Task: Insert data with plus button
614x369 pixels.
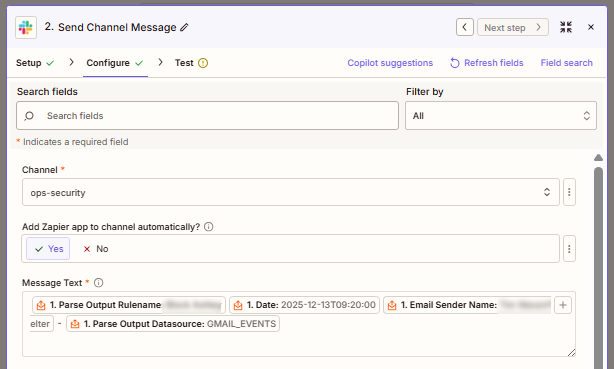Action: pos(563,305)
